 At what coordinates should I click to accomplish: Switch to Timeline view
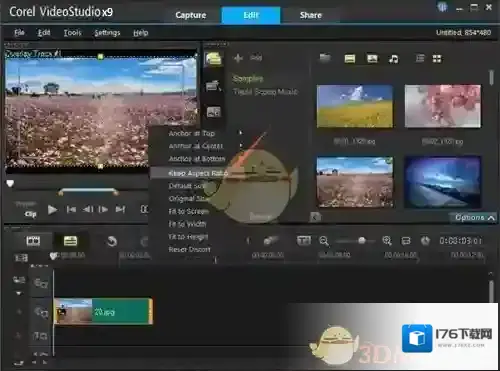pyautogui.click(x=70, y=241)
